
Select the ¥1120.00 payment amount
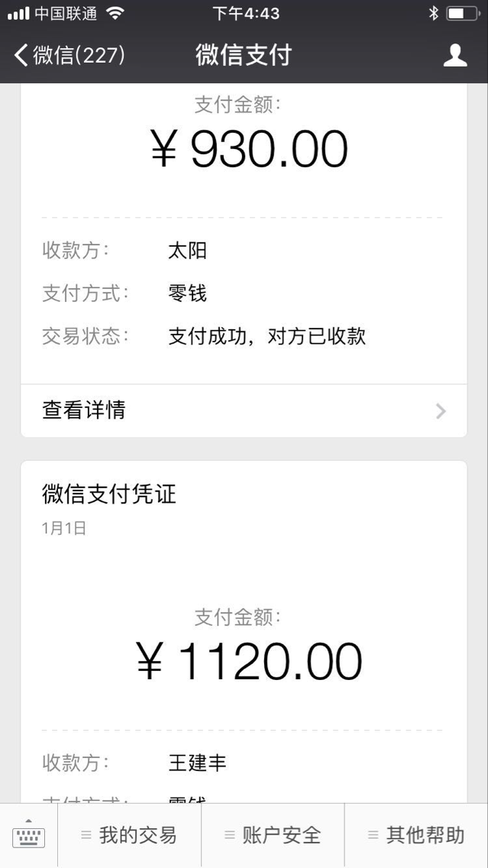coord(249,662)
